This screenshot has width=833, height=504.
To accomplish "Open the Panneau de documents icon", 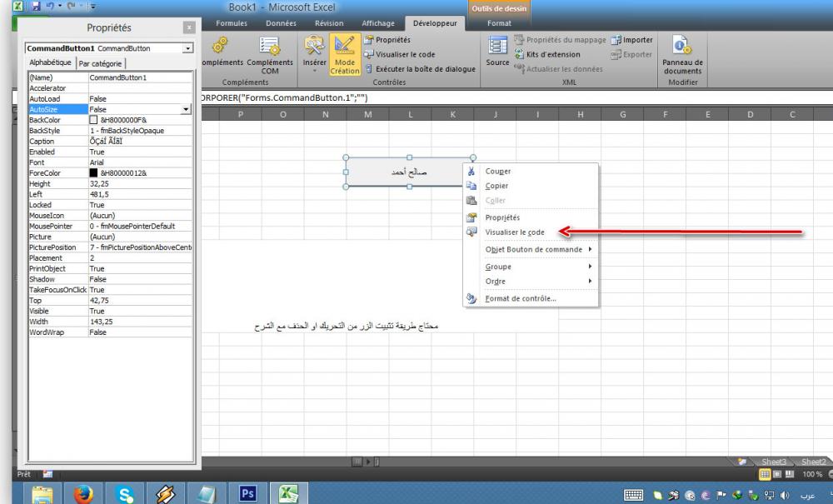I will point(682,46).
